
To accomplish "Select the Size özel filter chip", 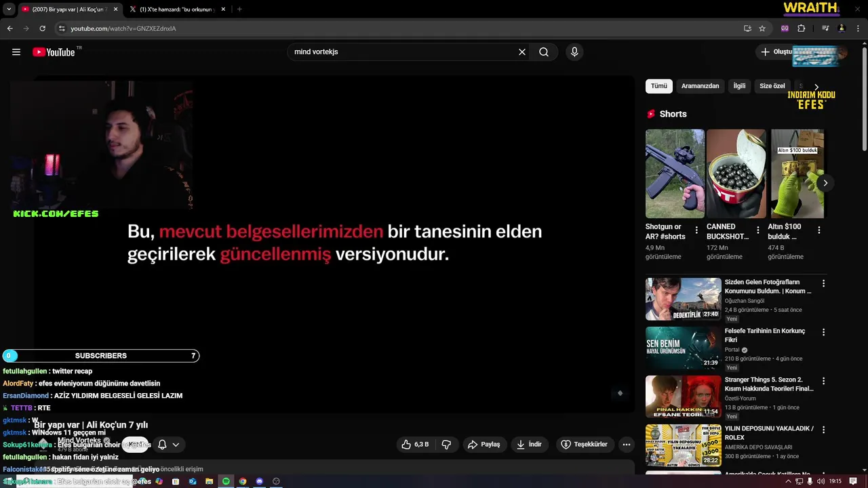I will (x=772, y=86).
